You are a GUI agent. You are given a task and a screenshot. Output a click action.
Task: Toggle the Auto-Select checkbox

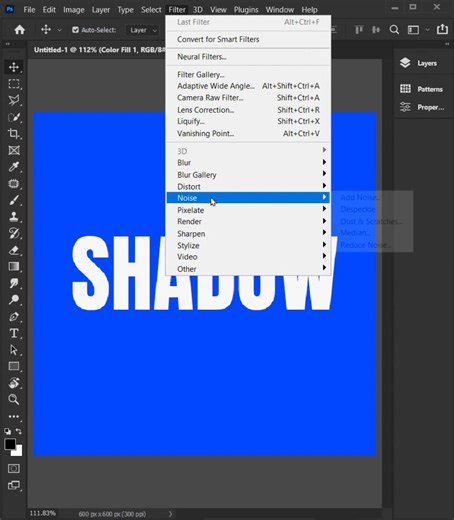pyautogui.click(x=76, y=30)
